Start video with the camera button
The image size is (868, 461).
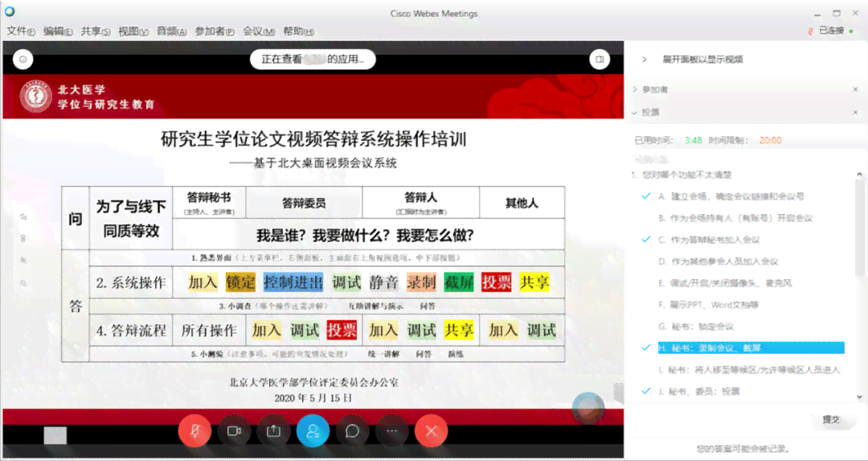pyautogui.click(x=234, y=430)
